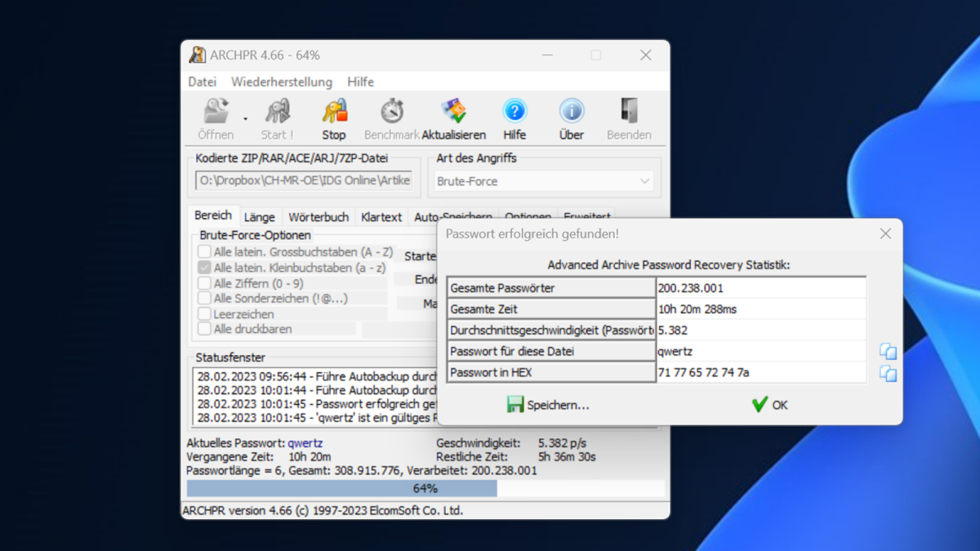Open the Art des Angriffs Brute-Force dropdown
Viewport: 980px width, 551px height.
coord(543,181)
